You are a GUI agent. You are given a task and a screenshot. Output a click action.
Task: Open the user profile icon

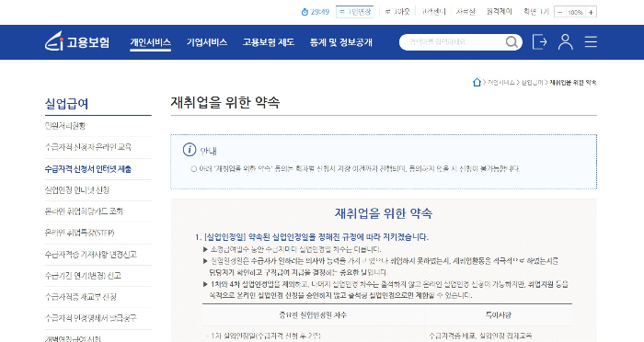pos(565,42)
